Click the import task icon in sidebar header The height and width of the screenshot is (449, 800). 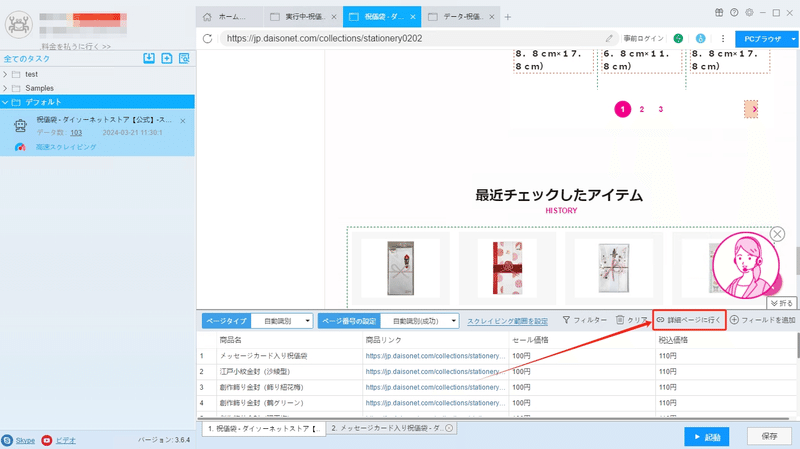[x=149, y=58]
